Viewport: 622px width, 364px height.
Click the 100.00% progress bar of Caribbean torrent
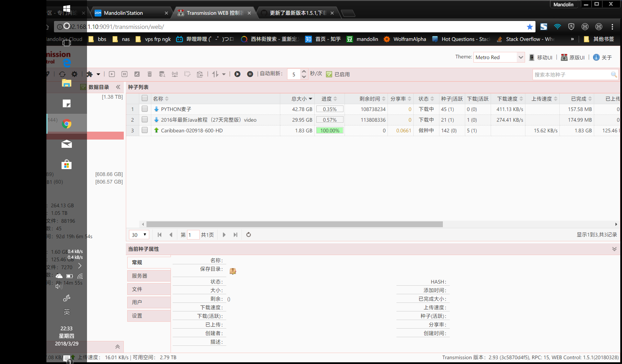[329, 130]
